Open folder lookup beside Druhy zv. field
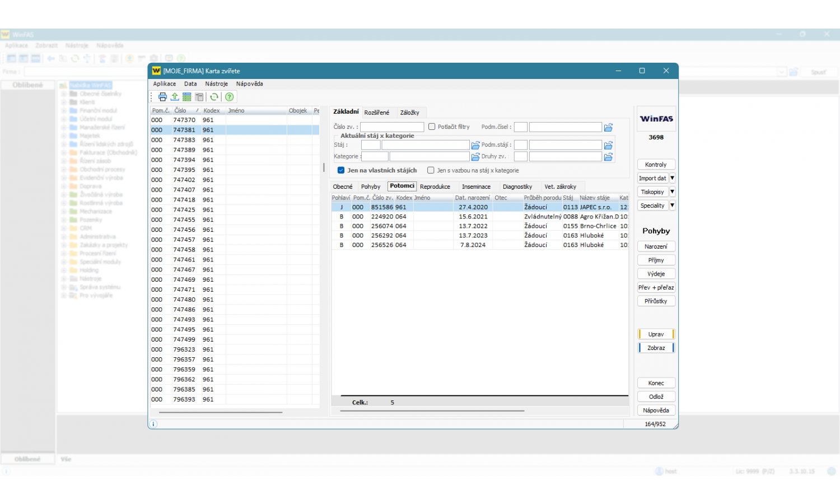840x504 pixels. point(608,157)
